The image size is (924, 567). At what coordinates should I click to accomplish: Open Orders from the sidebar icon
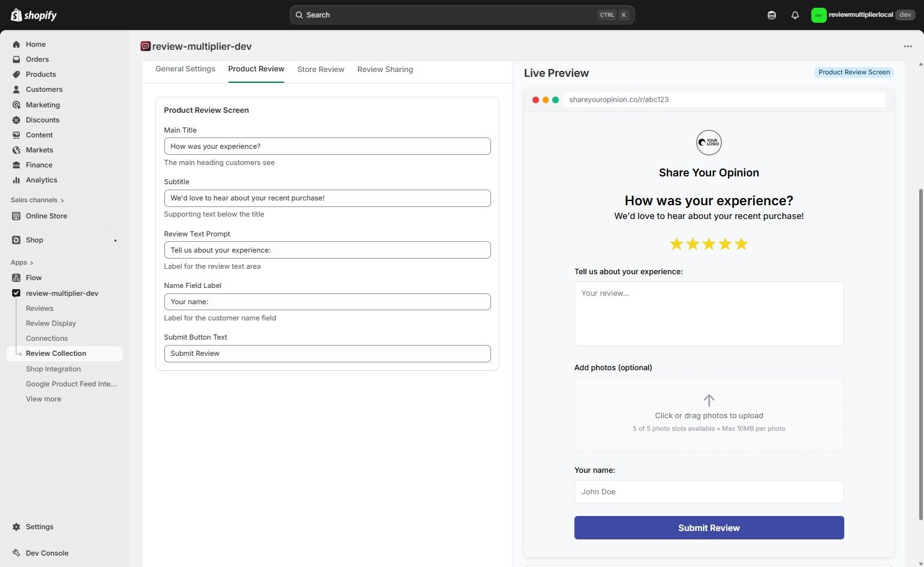click(x=16, y=59)
